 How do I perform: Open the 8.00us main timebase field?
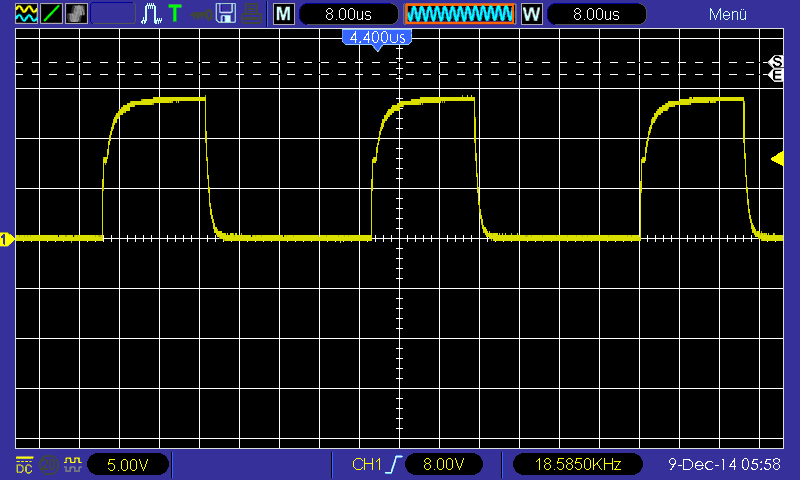coord(347,14)
